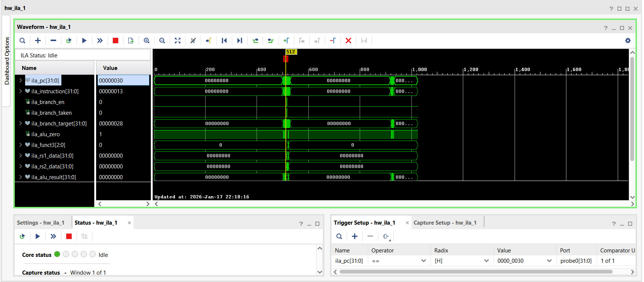Stop trigger using red square in waveform toolbar

coord(115,41)
